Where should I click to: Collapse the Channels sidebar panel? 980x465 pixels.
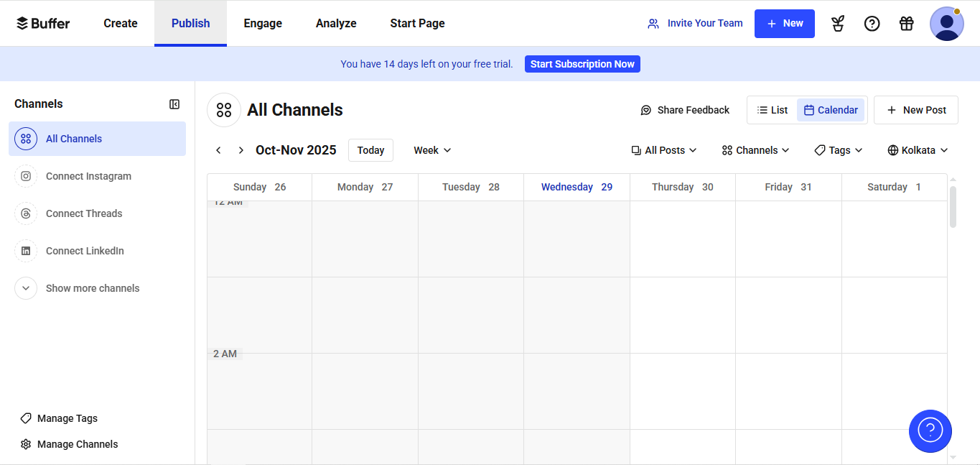click(x=174, y=104)
